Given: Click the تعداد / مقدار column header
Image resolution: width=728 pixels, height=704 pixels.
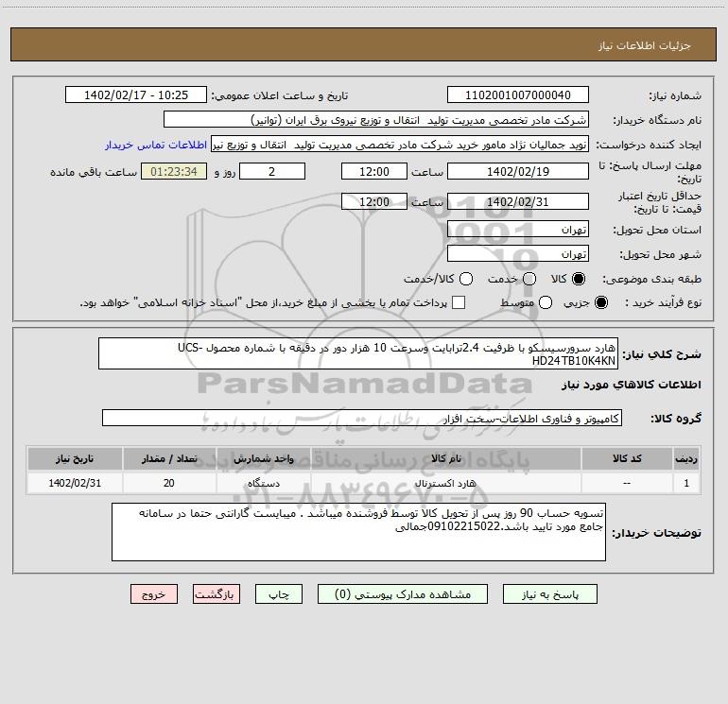Looking at the screenshot, I should 169,458.
